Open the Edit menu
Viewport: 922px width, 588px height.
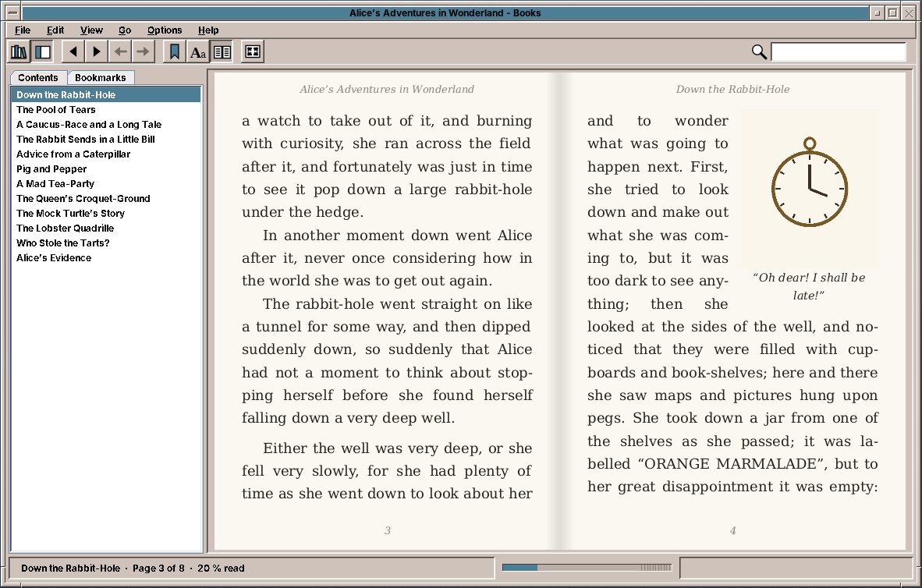coord(55,30)
